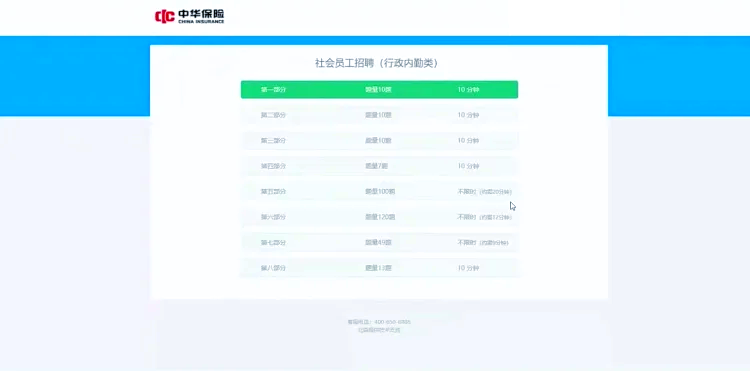Click 10 分钟 in the green first row
750x371 pixels.
click(468, 89)
